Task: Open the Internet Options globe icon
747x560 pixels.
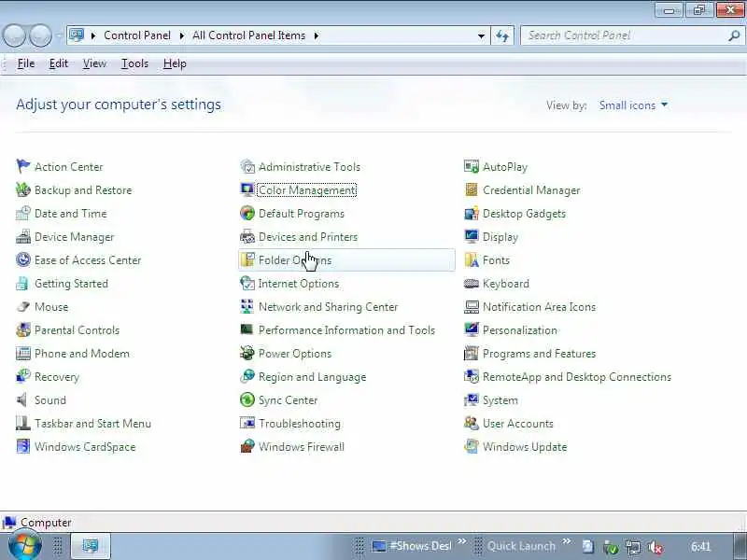Action: tap(247, 283)
